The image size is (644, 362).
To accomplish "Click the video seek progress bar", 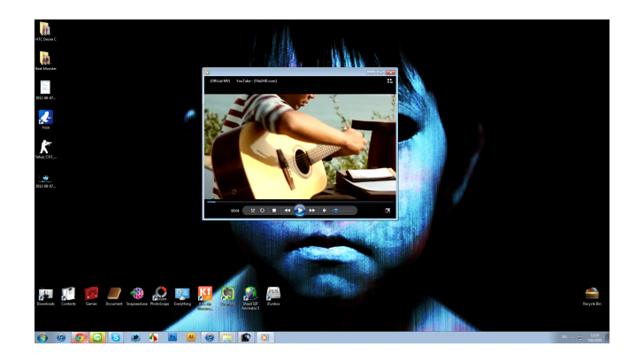I will [x=300, y=202].
